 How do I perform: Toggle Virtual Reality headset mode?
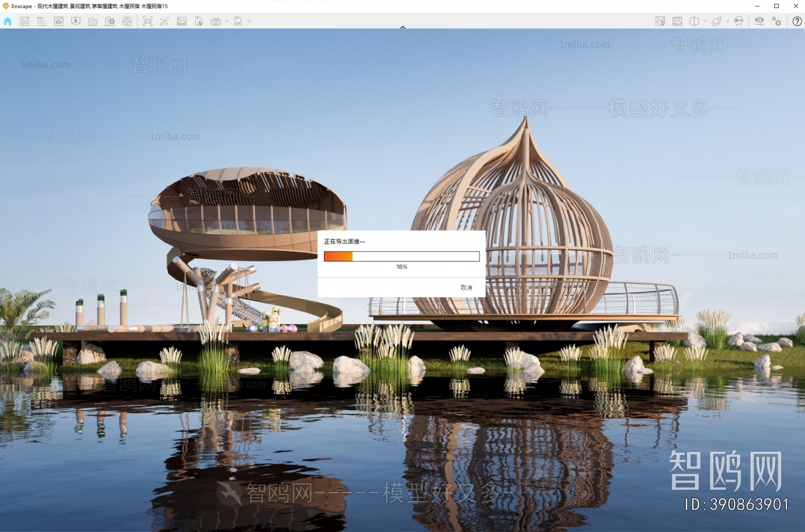[x=739, y=21]
